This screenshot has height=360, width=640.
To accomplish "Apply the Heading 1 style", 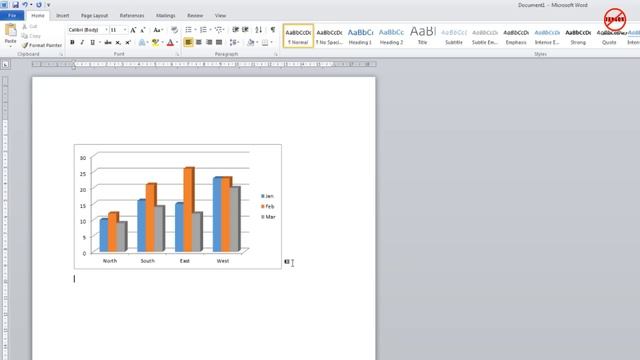I will pos(360,36).
